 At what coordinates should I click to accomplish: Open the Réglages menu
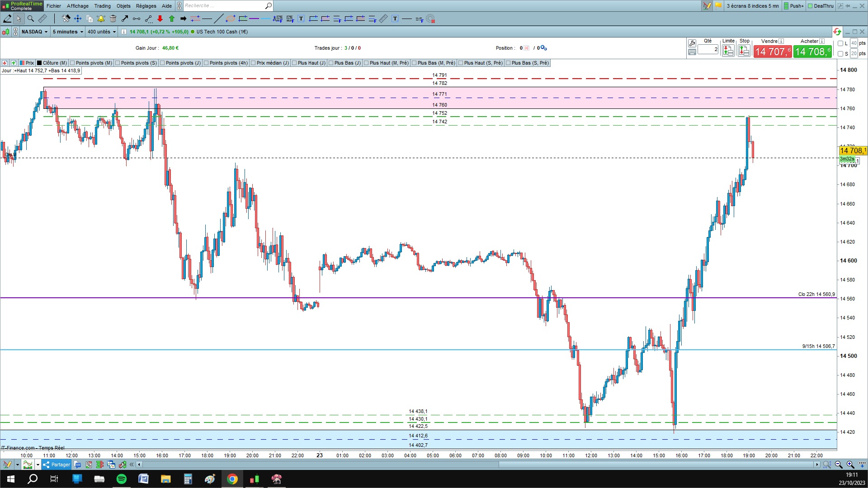(x=146, y=6)
